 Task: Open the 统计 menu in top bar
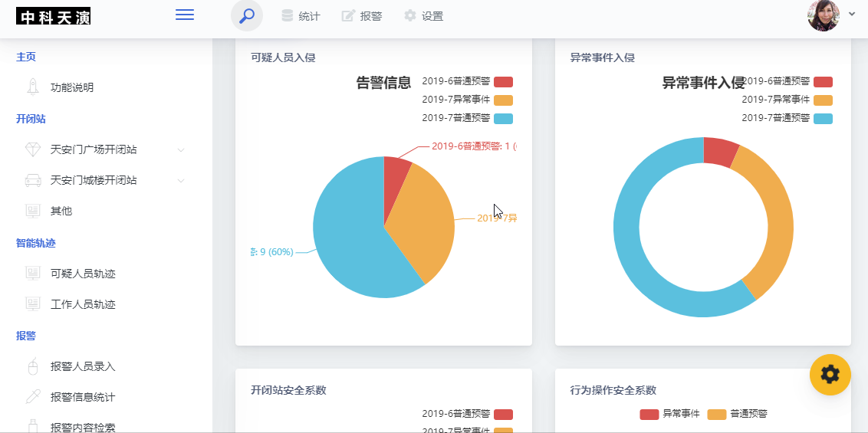coord(301,16)
